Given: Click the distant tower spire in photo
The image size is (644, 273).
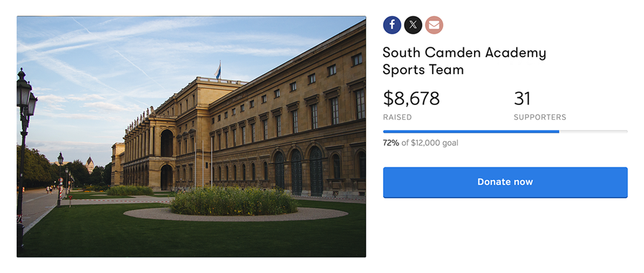Looking at the screenshot, I should pos(90,163).
